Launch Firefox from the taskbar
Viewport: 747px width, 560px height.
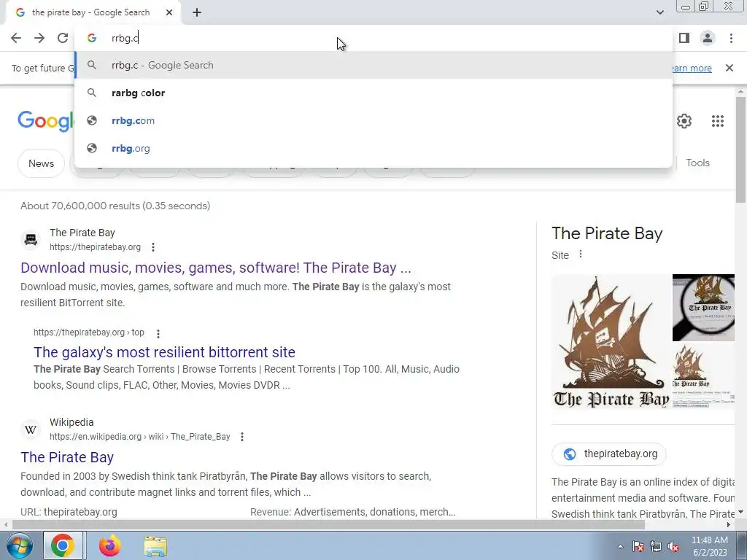[109, 545]
